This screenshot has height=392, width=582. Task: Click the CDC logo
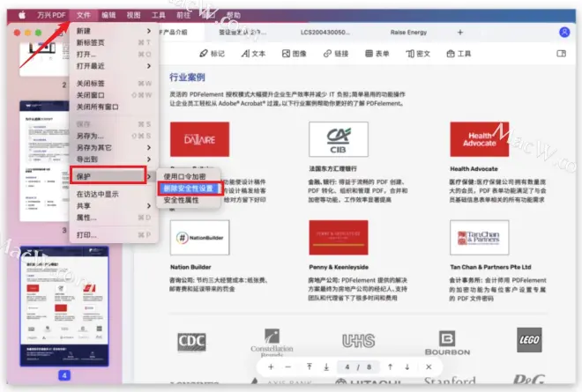point(191,342)
